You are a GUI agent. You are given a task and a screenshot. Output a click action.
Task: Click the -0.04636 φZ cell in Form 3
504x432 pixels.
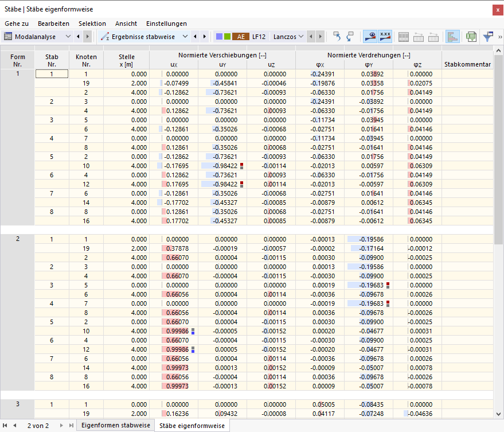pyautogui.click(x=417, y=414)
